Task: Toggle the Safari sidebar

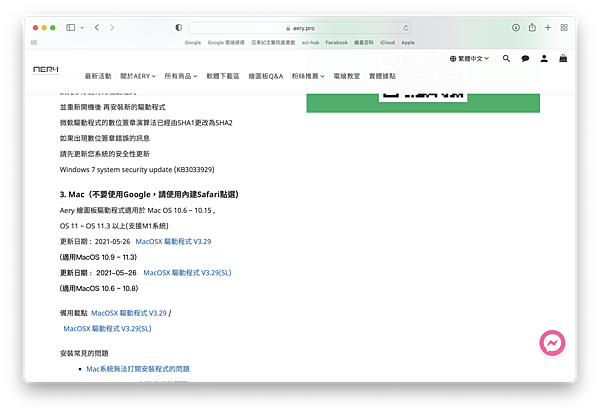Action: pos(70,28)
